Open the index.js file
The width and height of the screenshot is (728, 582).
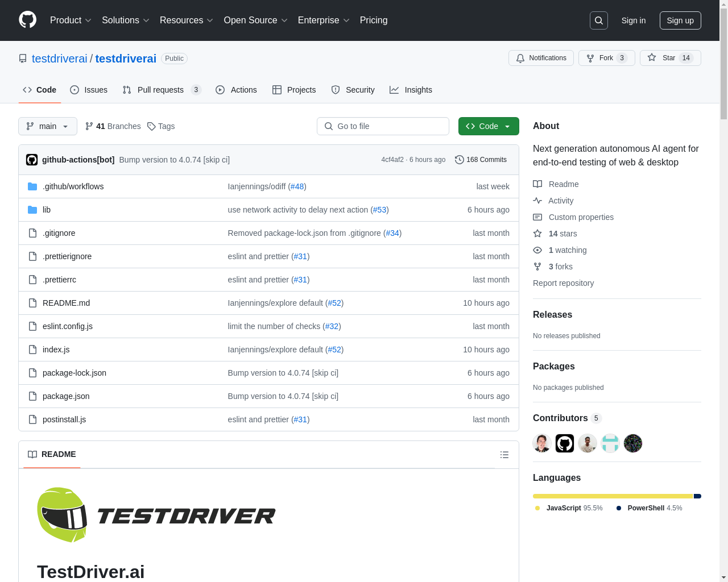[x=56, y=350]
